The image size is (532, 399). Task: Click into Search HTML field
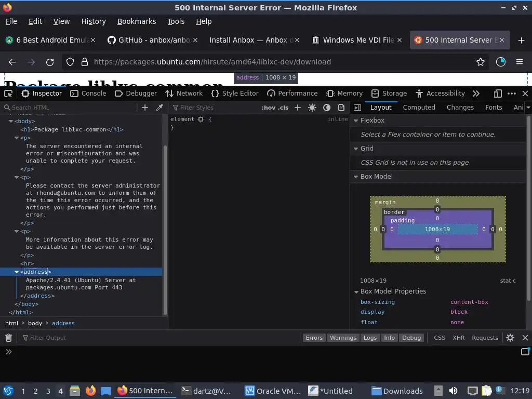[x=70, y=108]
